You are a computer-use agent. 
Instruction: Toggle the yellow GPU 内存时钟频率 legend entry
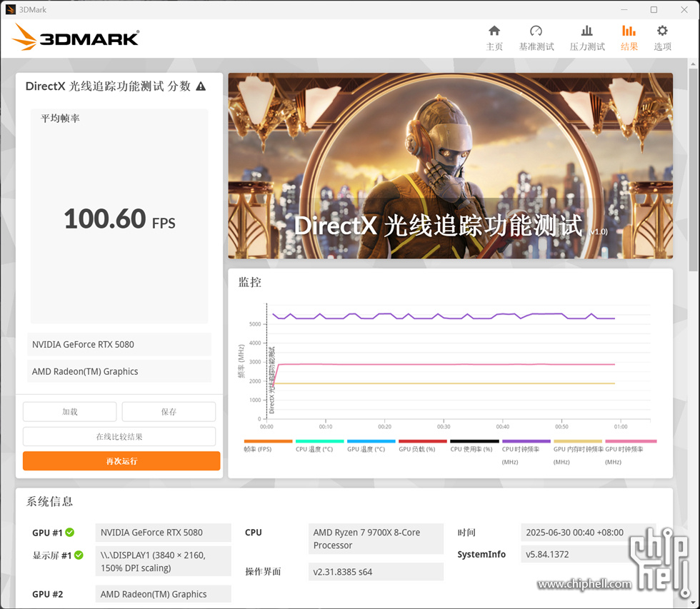pyautogui.click(x=578, y=452)
